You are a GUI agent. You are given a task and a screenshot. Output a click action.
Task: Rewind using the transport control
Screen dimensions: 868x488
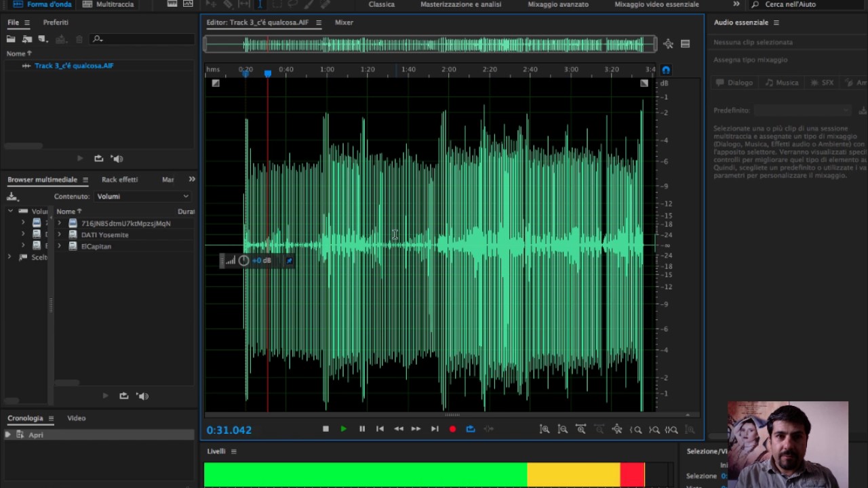[x=399, y=429]
